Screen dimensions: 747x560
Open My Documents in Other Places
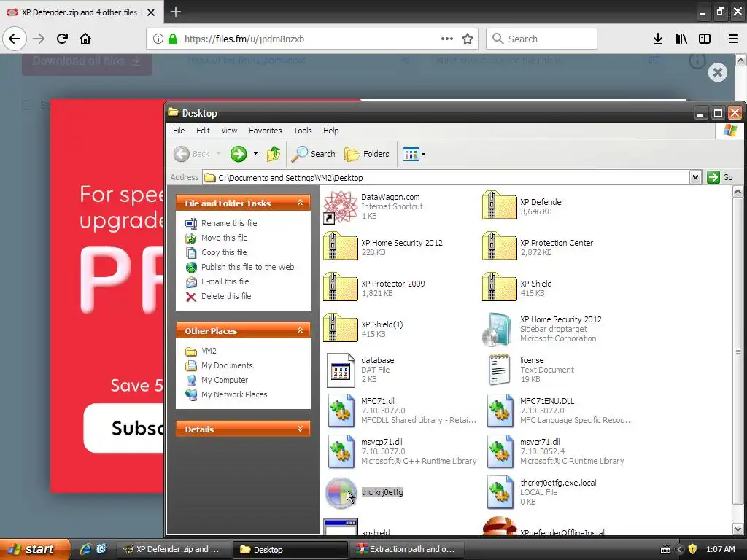pos(227,365)
